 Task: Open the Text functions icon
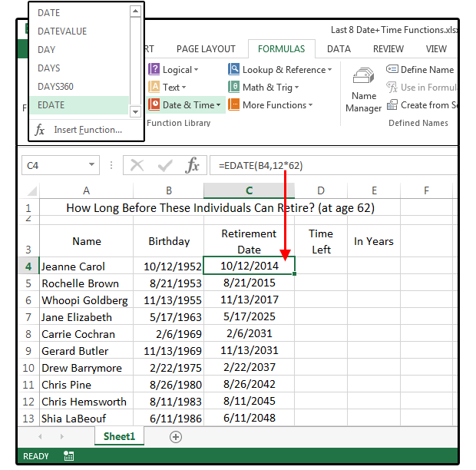click(x=154, y=87)
